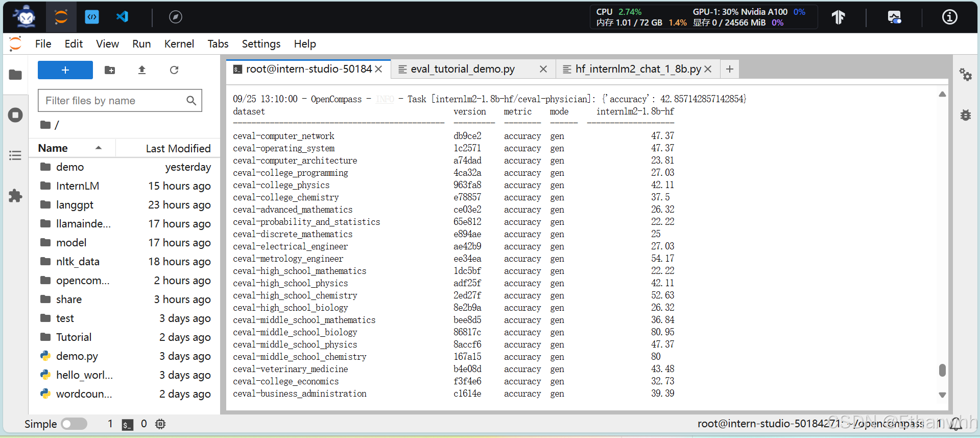Select the share folder
The width and height of the screenshot is (980, 438).
[x=125, y=299]
